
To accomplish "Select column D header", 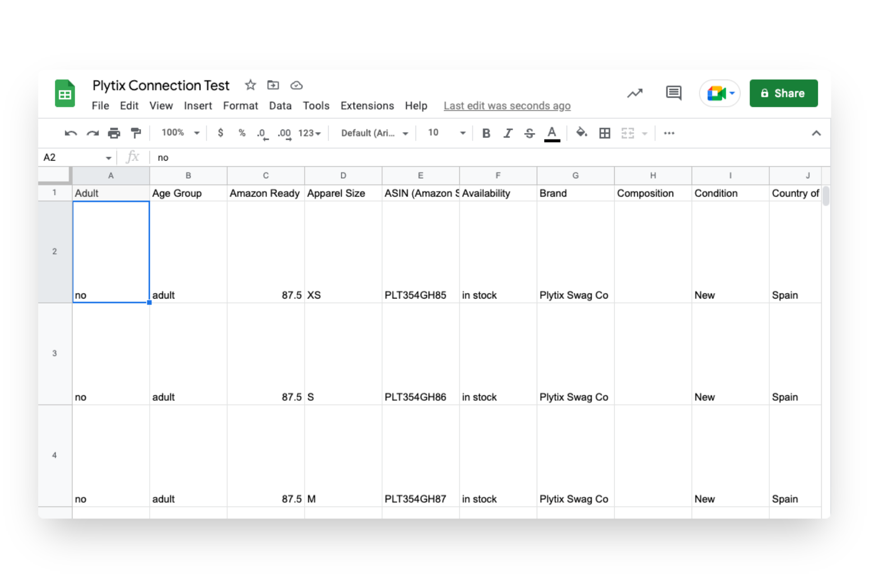I will tap(343, 175).
